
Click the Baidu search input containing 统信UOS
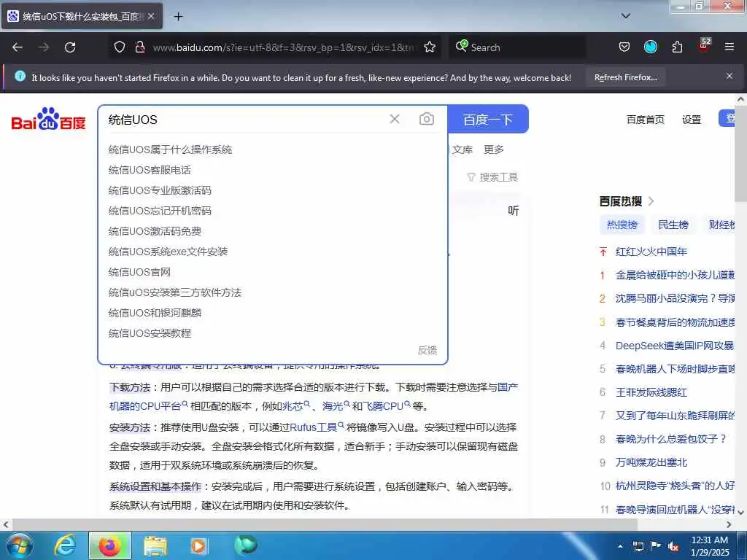coord(245,119)
